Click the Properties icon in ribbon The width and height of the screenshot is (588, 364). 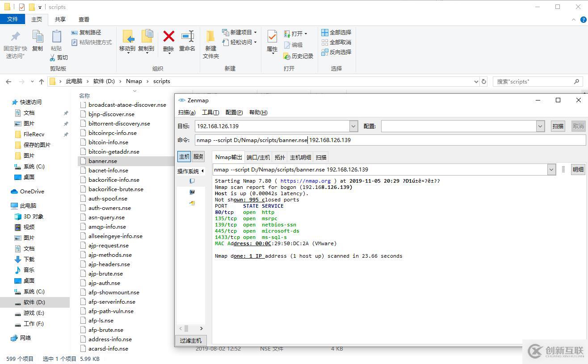[272, 37]
